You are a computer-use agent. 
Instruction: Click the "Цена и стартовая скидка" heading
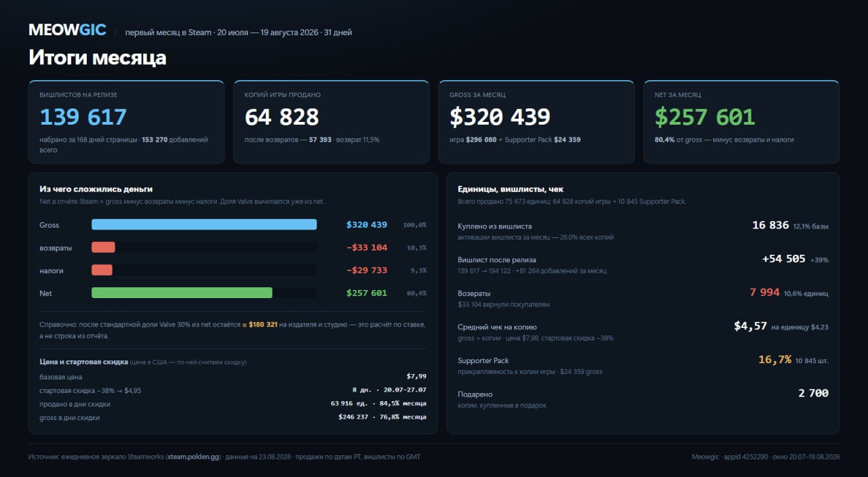tap(84, 362)
